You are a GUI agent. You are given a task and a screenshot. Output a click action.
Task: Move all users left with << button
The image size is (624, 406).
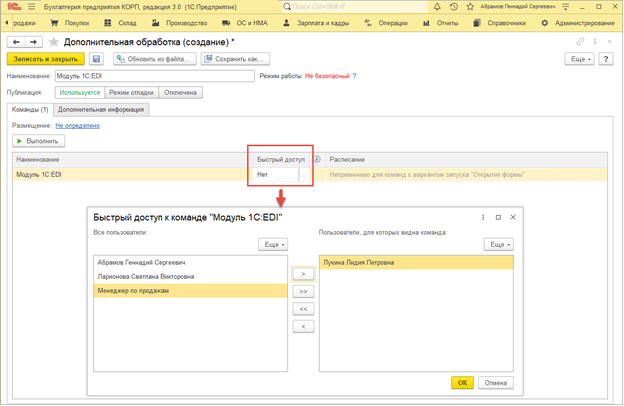(x=303, y=309)
